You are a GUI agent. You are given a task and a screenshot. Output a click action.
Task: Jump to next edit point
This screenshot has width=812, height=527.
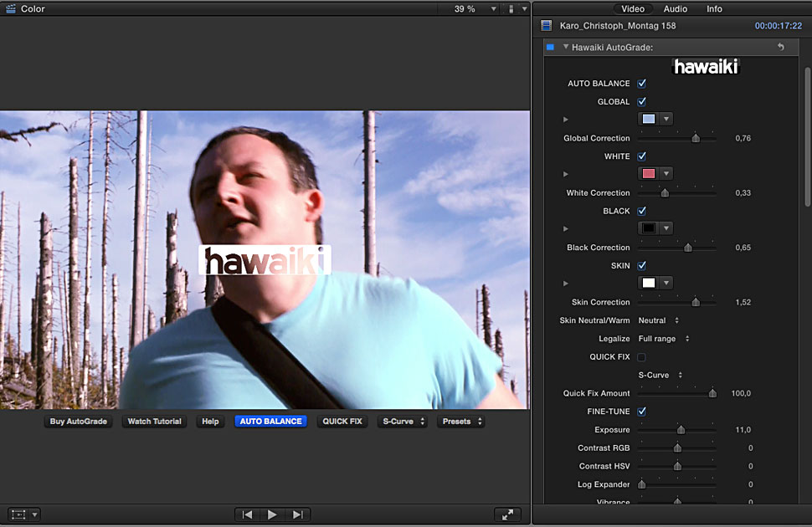coord(298,514)
